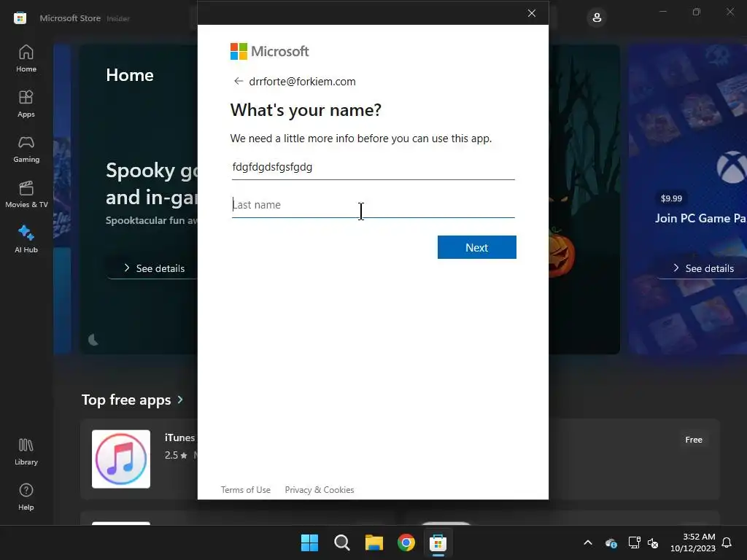Show hidden system tray icons
The height and width of the screenshot is (560, 747).
tap(588, 542)
